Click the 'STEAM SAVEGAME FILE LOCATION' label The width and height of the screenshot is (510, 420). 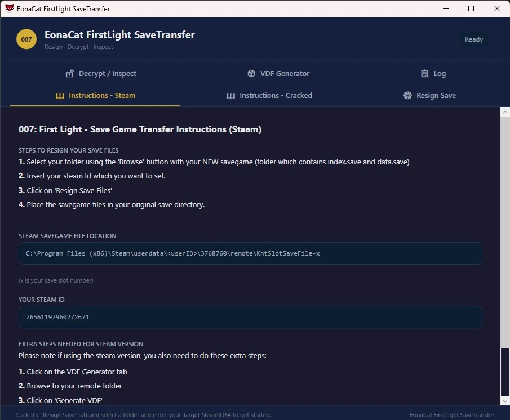tap(67, 236)
